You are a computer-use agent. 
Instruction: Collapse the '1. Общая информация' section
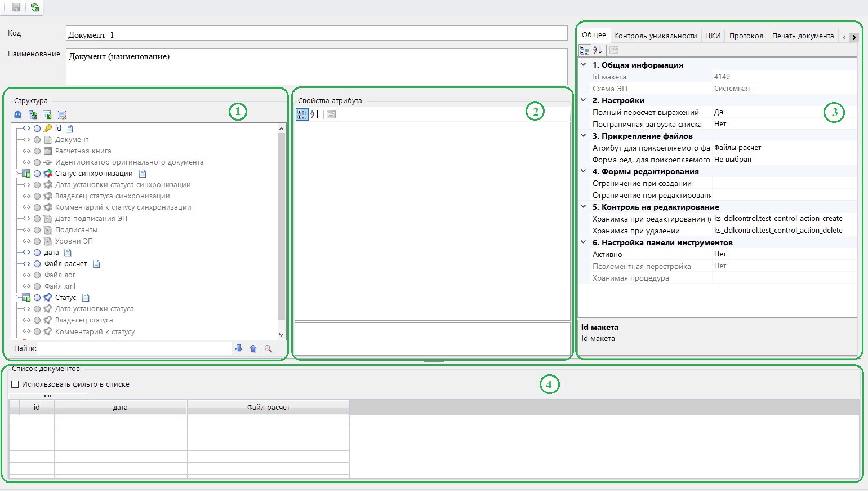(x=584, y=65)
